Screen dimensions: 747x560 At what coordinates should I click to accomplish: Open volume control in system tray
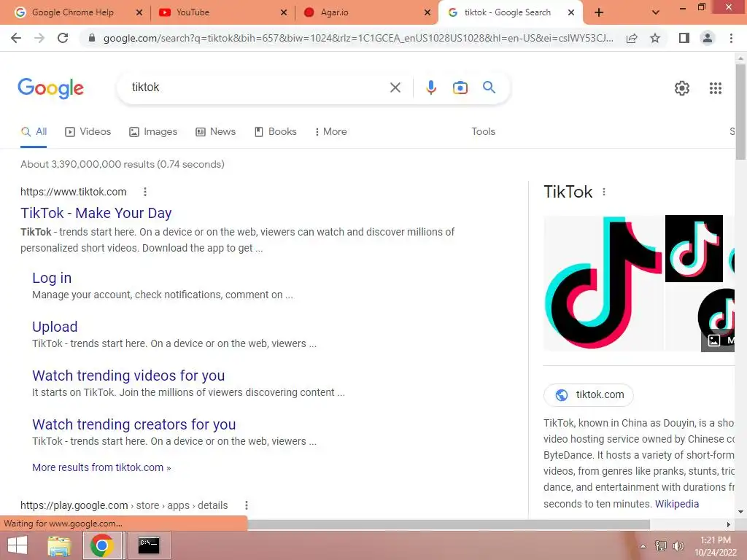point(678,546)
